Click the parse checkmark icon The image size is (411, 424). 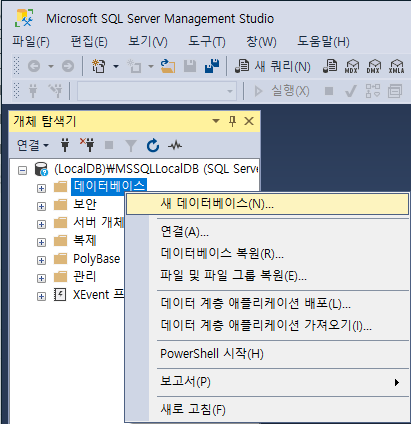(x=350, y=91)
